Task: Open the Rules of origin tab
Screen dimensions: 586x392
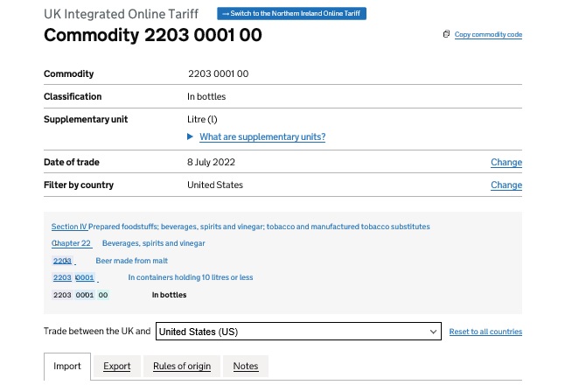Action: [x=181, y=367]
